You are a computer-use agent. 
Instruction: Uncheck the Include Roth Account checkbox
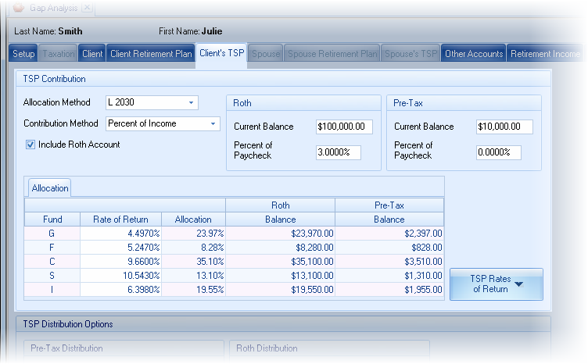click(30, 145)
